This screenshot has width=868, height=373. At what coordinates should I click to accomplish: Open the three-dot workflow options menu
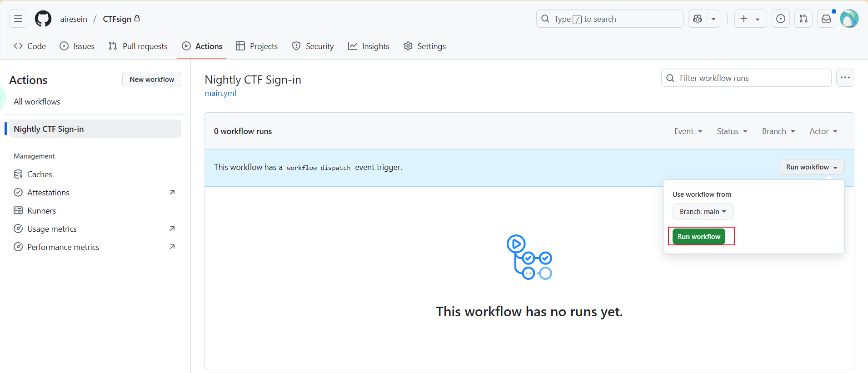click(845, 78)
